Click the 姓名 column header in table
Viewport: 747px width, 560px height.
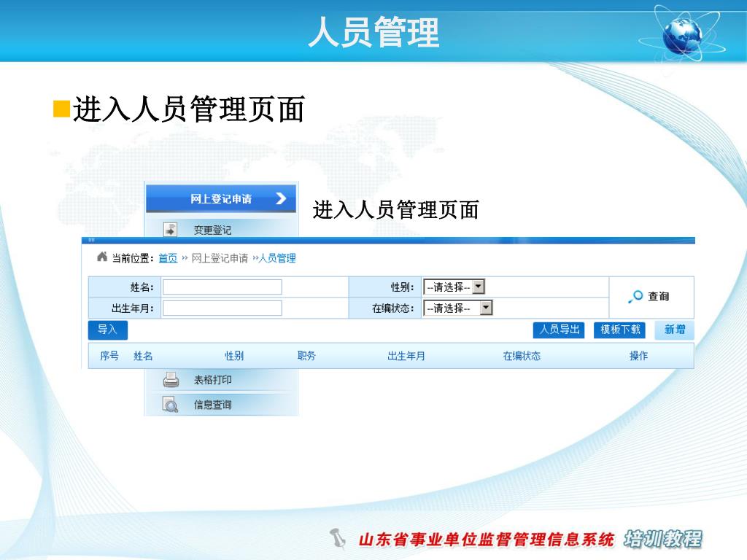(143, 356)
